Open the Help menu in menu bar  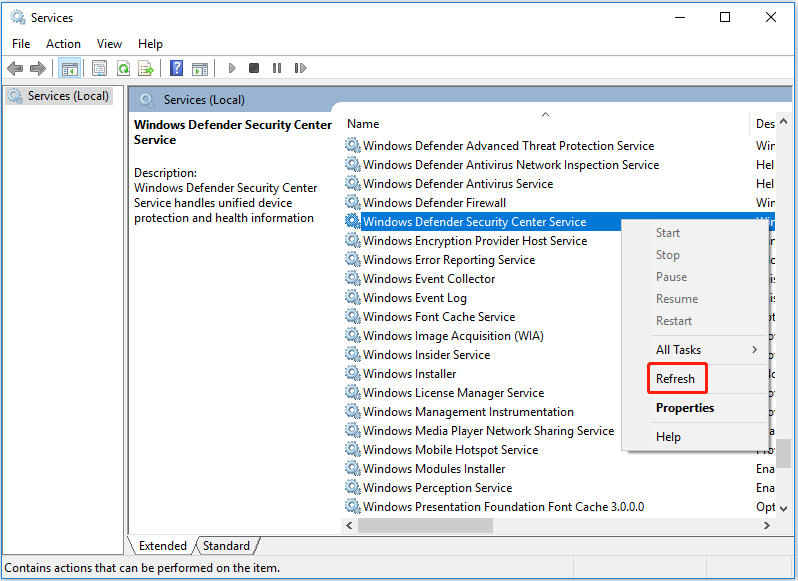pyautogui.click(x=150, y=44)
